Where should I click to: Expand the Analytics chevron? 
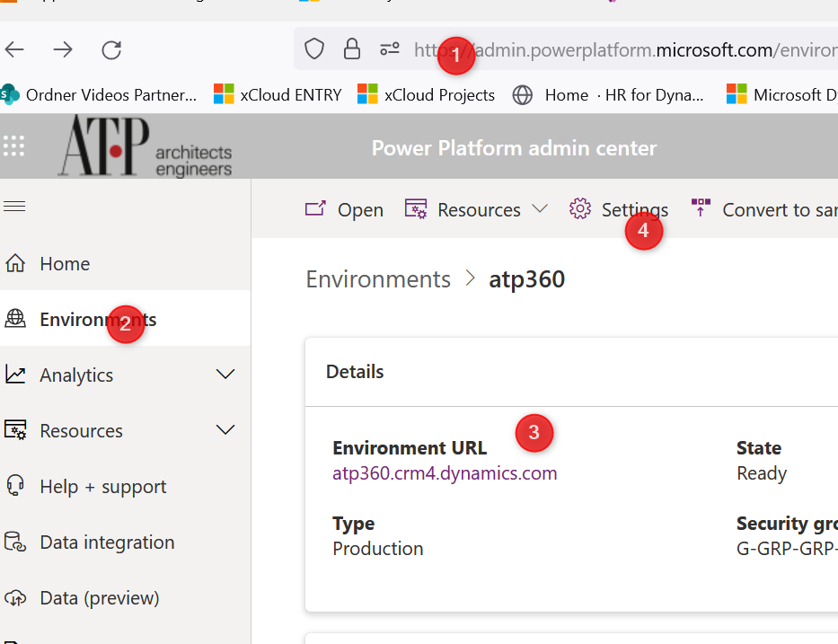[225, 375]
